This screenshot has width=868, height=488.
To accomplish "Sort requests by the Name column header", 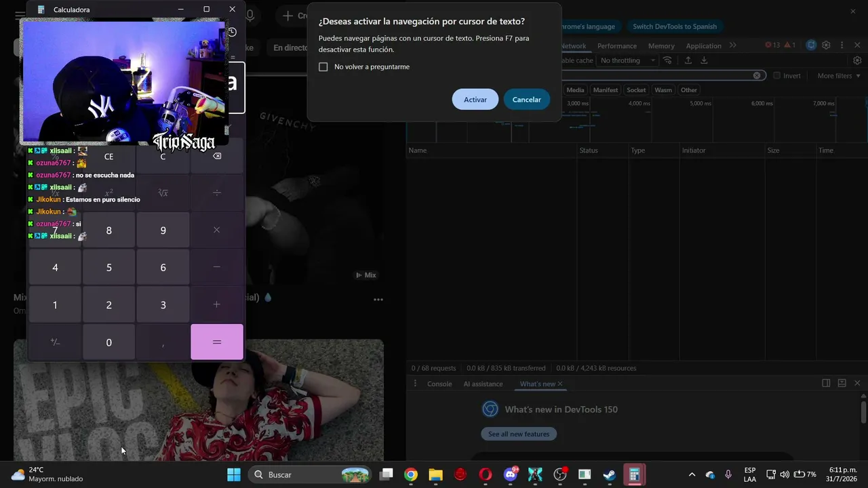I will (492, 150).
